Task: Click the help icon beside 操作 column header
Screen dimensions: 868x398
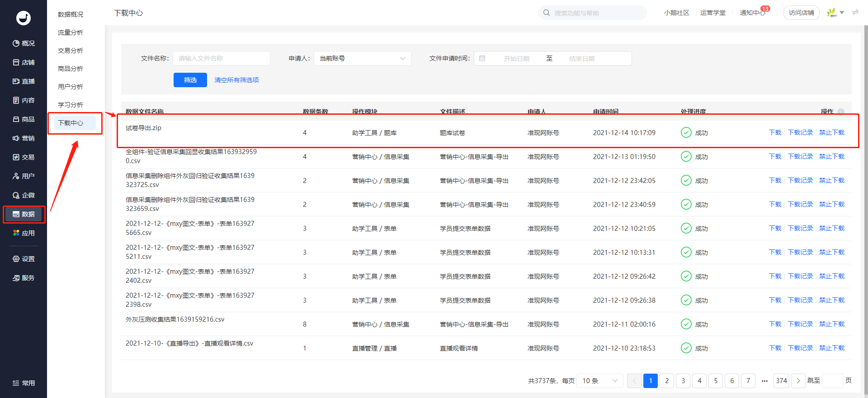Action: (x=841, y=112)
